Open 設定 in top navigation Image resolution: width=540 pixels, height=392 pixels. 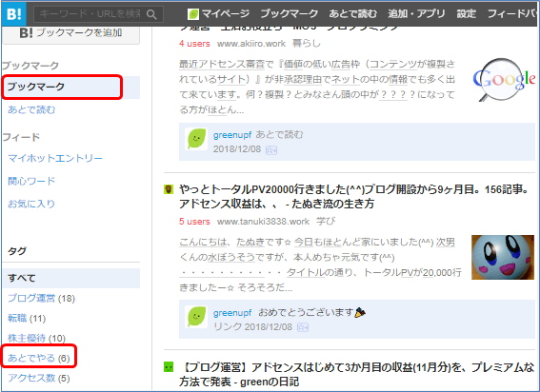(466, 13)
